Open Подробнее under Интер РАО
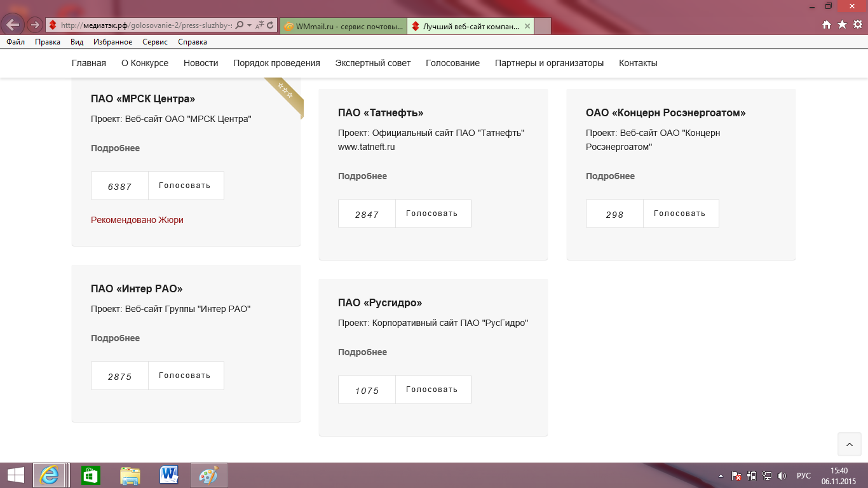This screenshot has width=868, height=488. (x=115, y=338)
